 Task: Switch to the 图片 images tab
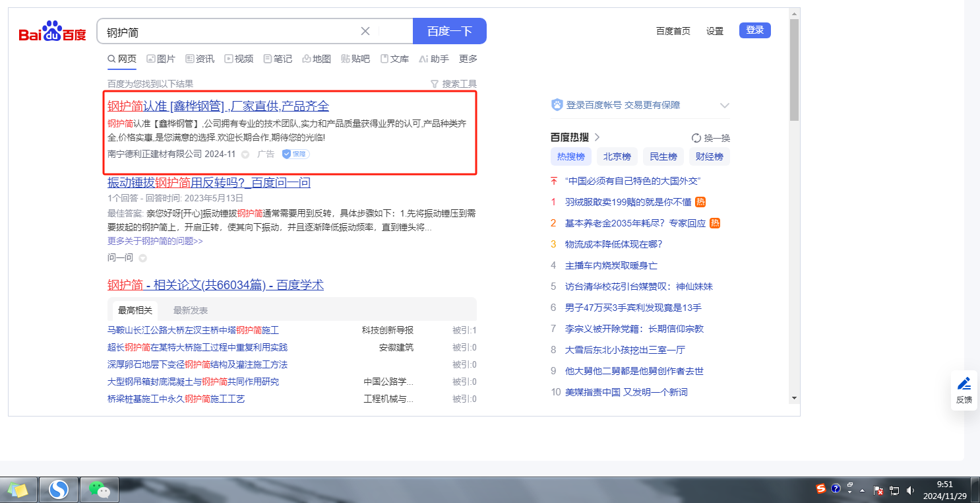[161, 59]
